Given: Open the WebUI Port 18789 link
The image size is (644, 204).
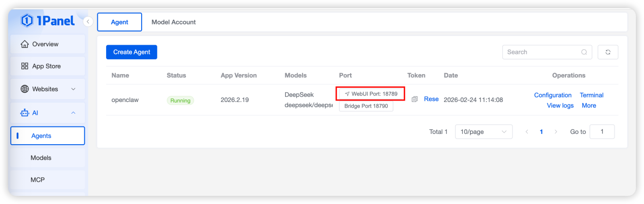Looking at the screenshot, I should (370, 94).
